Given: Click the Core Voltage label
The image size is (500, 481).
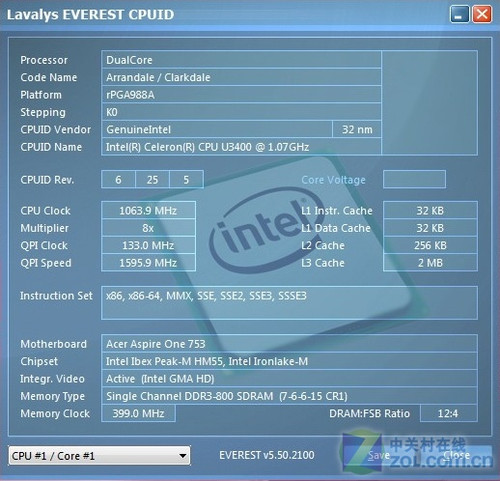Looking at the screenshot, I should pos(333,180).
